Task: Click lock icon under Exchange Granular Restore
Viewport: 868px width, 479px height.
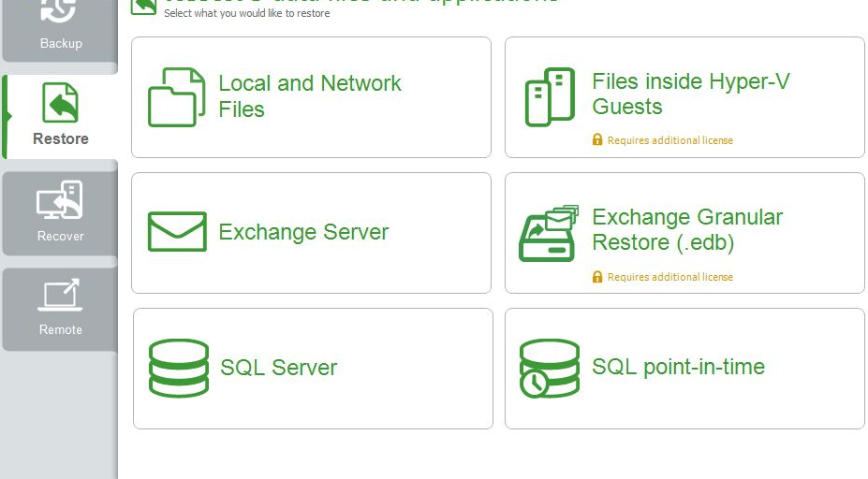Action: (x=597, y=276)
